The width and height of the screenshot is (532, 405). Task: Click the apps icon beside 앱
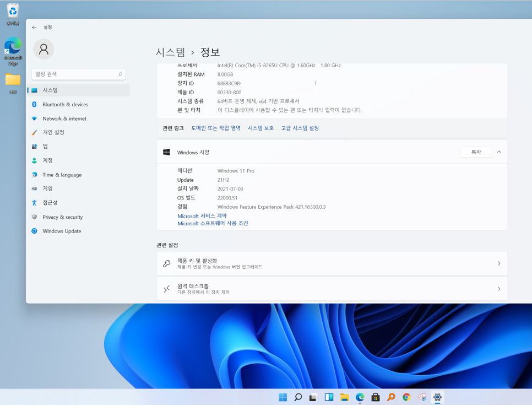pos(34,147)
